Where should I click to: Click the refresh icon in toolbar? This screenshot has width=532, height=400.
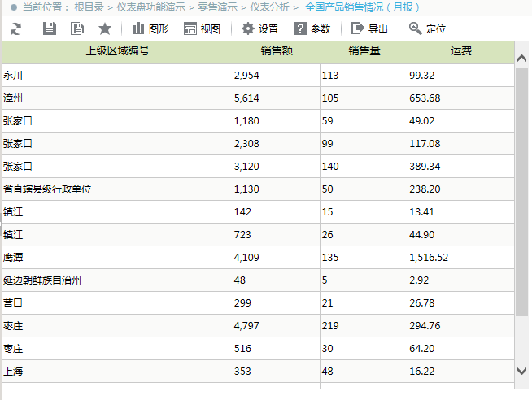[x=15, y=28]
